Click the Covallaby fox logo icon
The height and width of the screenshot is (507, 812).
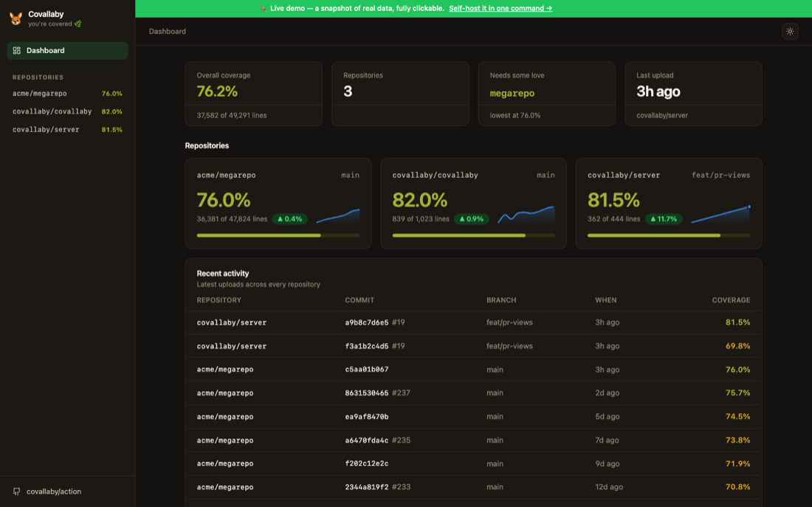pyautogui.click(x=16, y=18)
